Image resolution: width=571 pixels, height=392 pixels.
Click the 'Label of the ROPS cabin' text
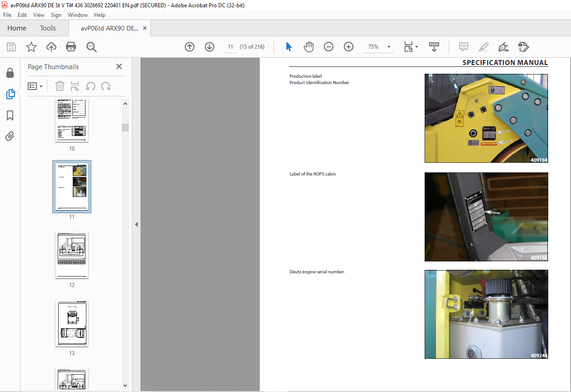(x=313, y=174)
